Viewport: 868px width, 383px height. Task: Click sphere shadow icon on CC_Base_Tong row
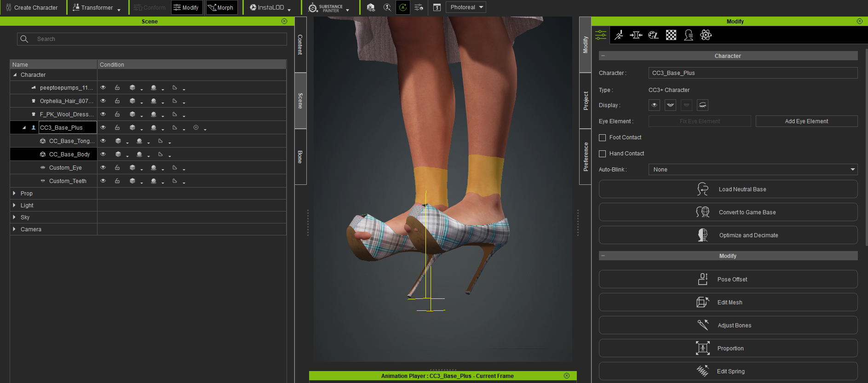pos(139,141)
